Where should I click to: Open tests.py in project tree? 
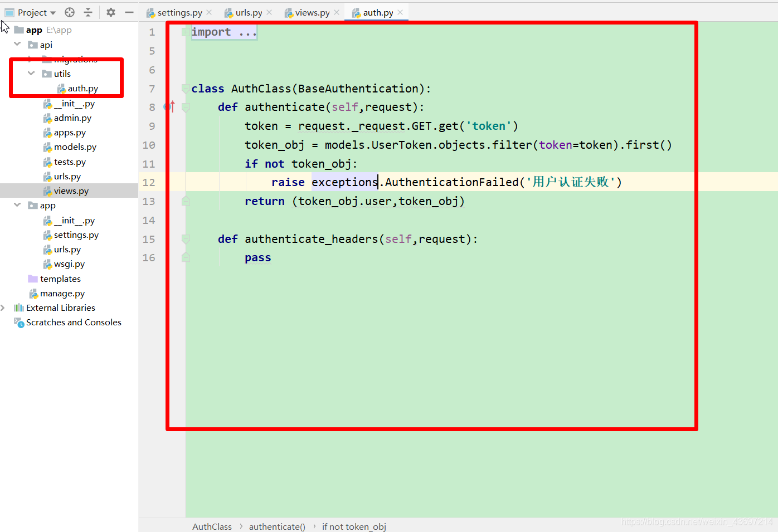point(70,162)
